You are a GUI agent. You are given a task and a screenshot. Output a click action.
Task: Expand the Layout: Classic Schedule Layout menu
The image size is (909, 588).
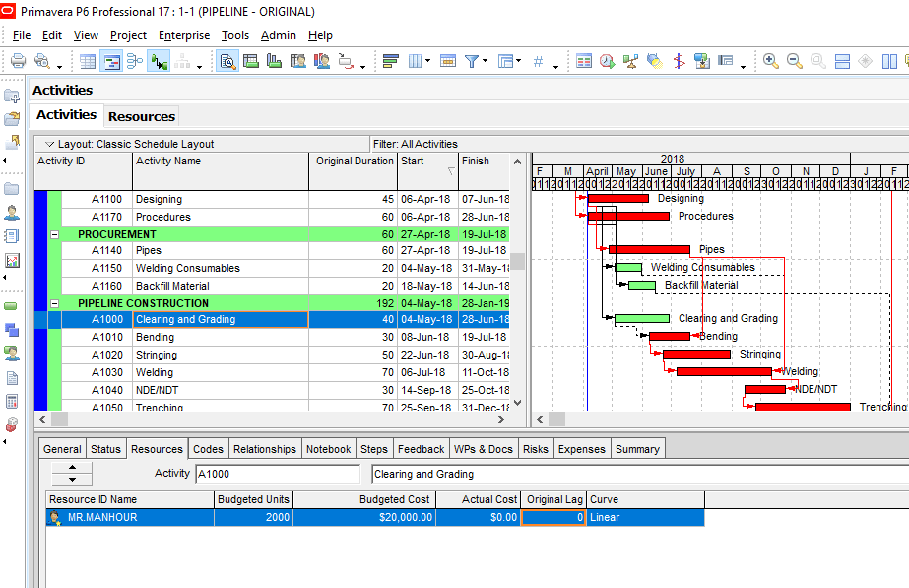click(50, 144)
